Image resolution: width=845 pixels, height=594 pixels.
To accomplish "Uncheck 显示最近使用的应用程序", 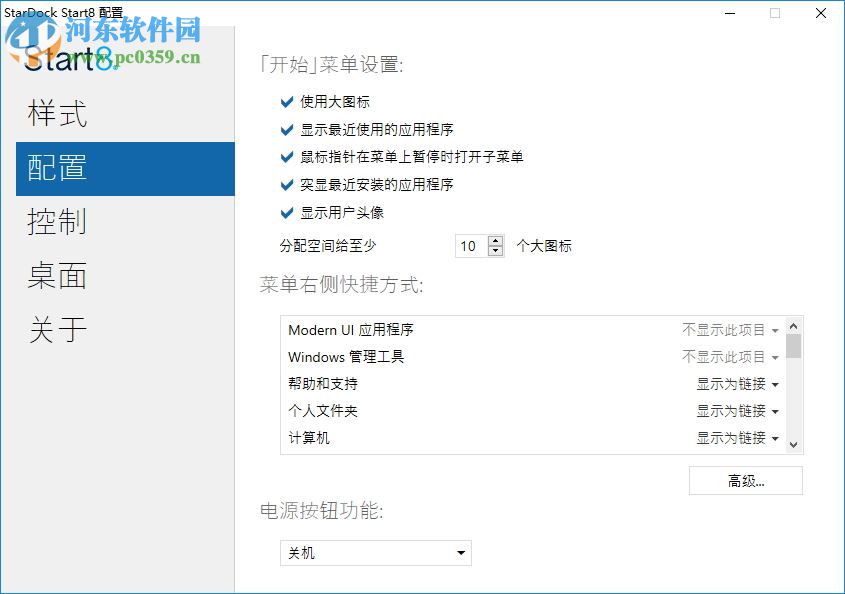I will click(x=285, y=129).
